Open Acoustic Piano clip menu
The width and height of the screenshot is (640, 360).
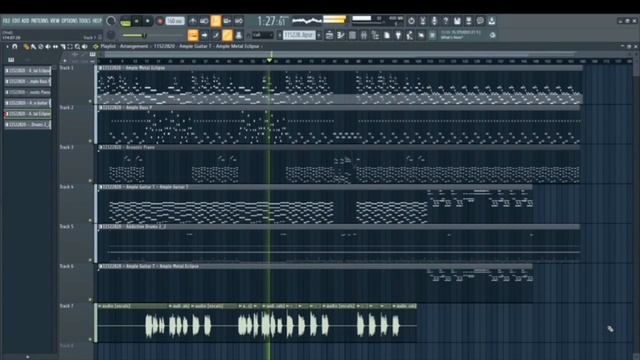tap(100, 147)
